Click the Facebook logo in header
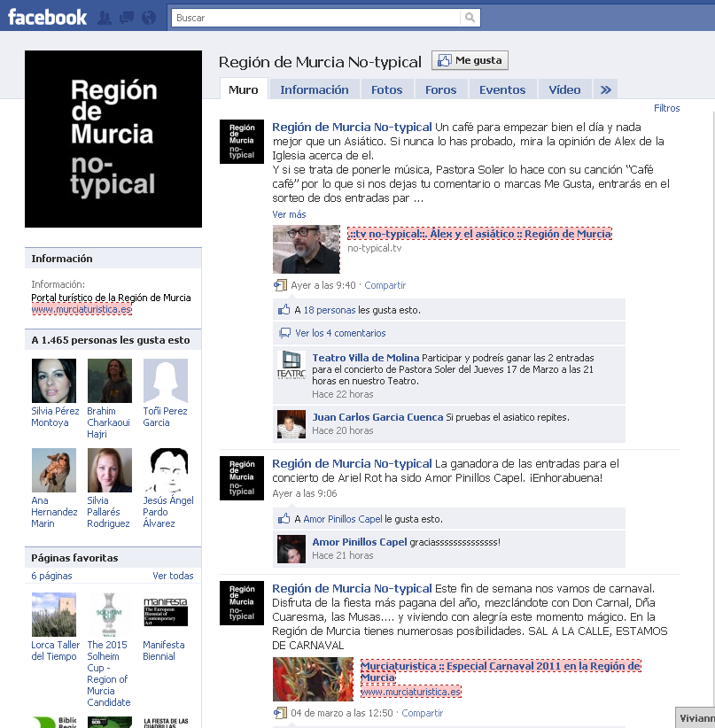 (48, 17)
